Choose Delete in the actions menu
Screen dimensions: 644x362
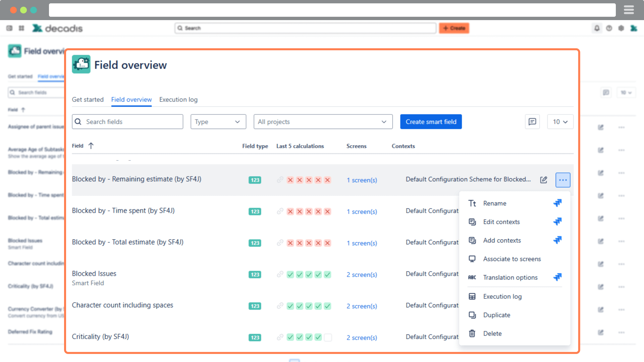[x=492, y=334]
